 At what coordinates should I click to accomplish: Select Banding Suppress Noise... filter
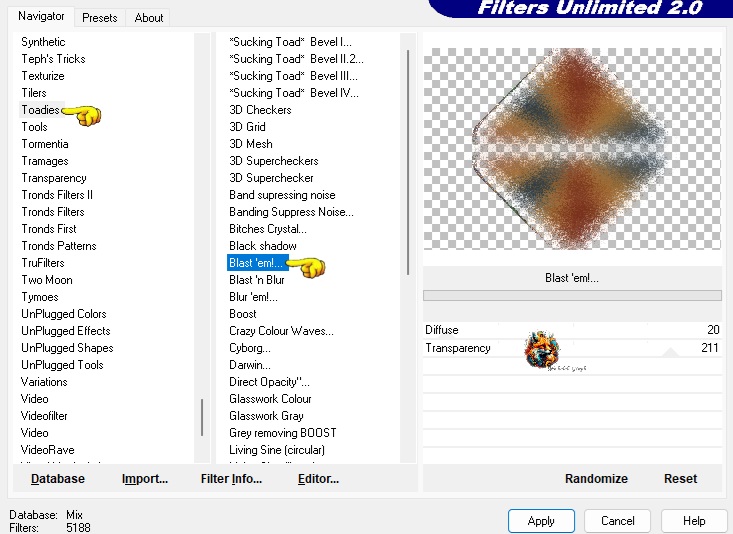coord(291,212)
